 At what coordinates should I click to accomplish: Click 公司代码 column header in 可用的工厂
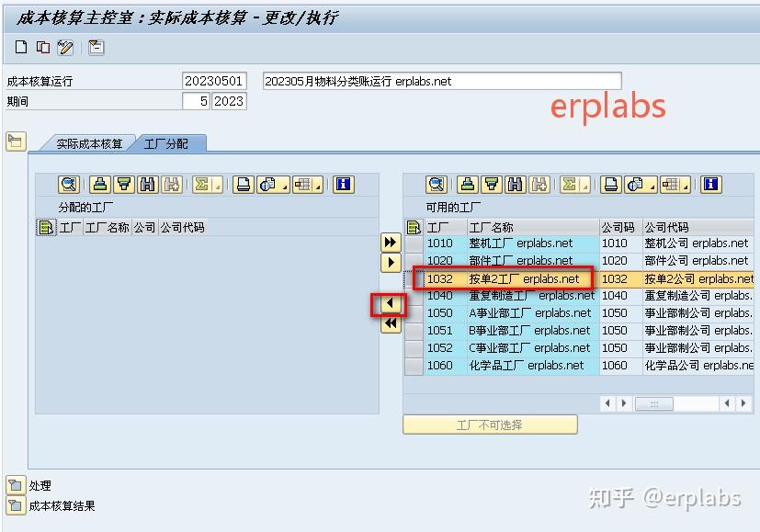click(698, 227)
